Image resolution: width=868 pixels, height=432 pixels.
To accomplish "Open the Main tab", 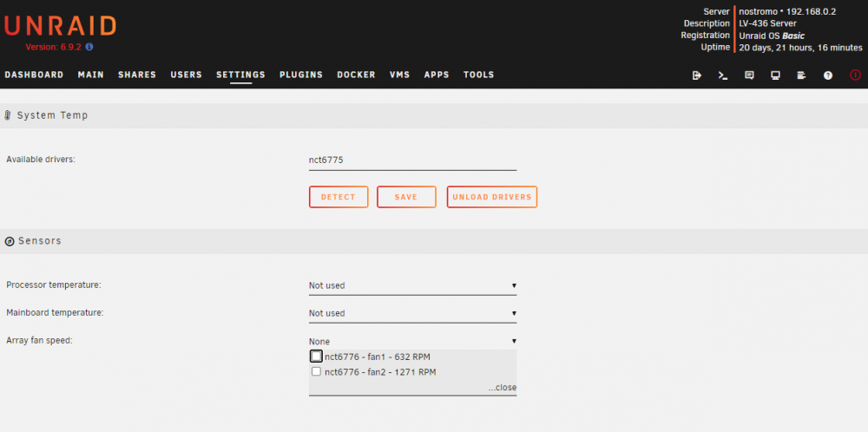I will [91, 75].
